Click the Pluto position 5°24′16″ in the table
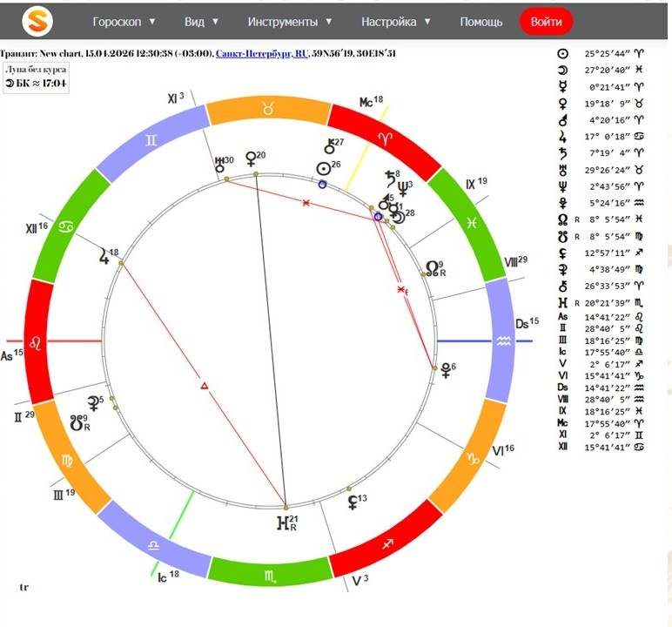The height and width of the screenshot is (627, 672). pos(609,203)
